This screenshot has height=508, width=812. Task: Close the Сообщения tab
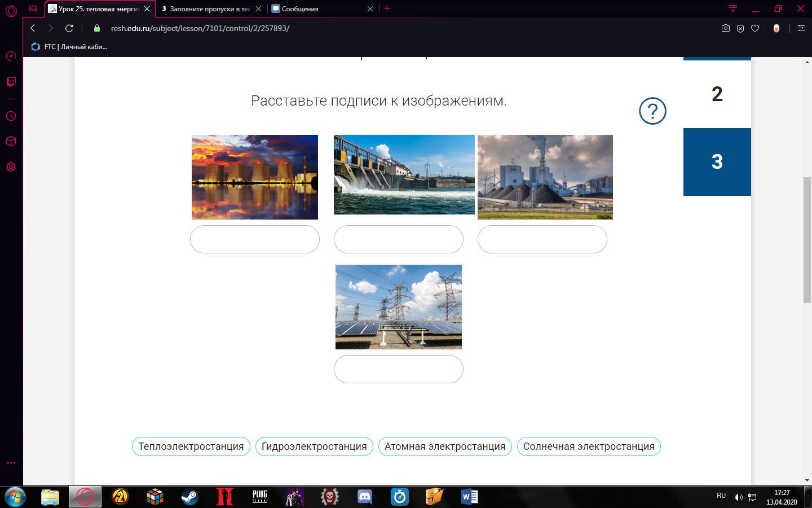tap(370, 8)
